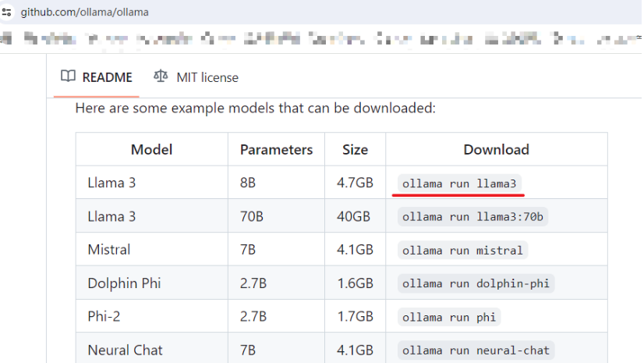Click the address bar URL github.com/ollama/ollama

(x=85, y=12)
